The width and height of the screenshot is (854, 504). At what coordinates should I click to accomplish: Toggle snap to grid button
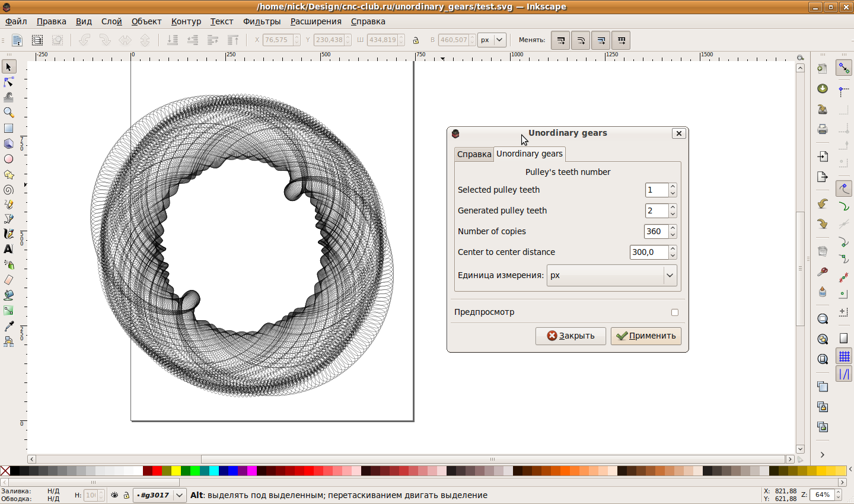[x=844, y=356]
